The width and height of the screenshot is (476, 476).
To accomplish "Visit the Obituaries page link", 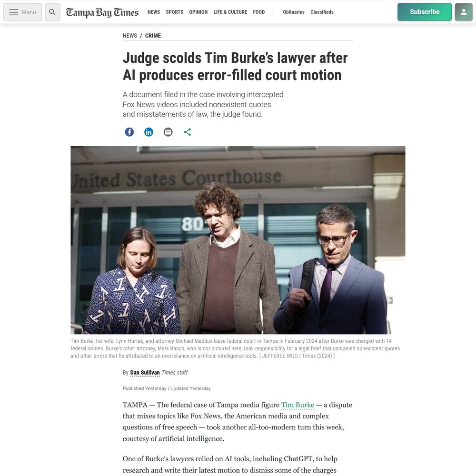I will 294,12.
